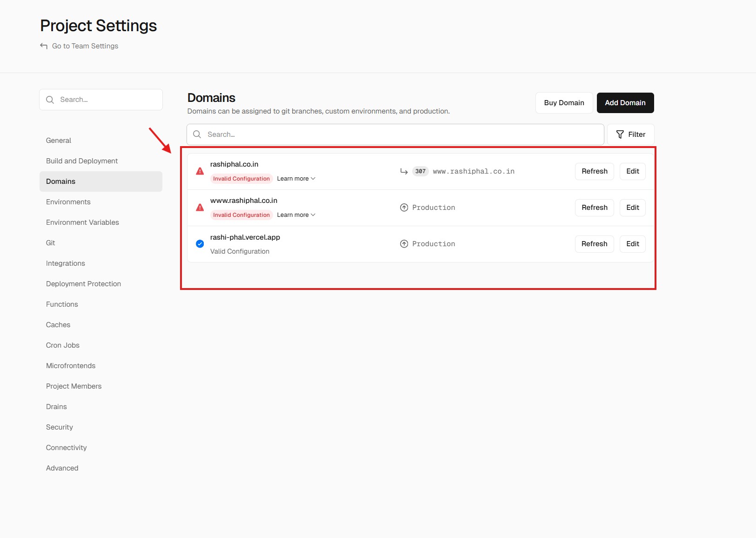Click the redirect arrow icon before 307
The width and height of the screenshot is (756, 538).
click(x=404, y=171)
